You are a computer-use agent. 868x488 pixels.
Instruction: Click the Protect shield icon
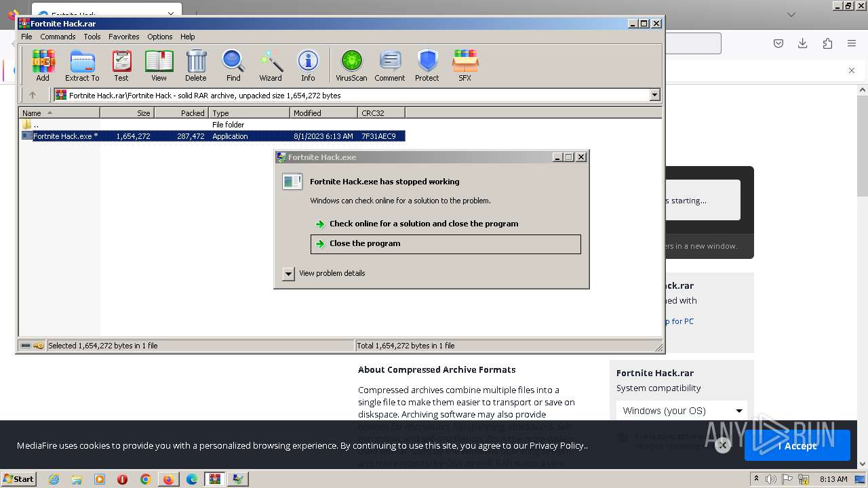427,66
